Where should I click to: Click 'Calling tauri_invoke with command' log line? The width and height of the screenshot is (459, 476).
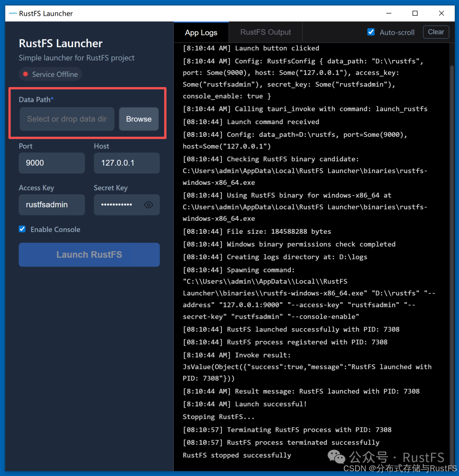point(305,109)
